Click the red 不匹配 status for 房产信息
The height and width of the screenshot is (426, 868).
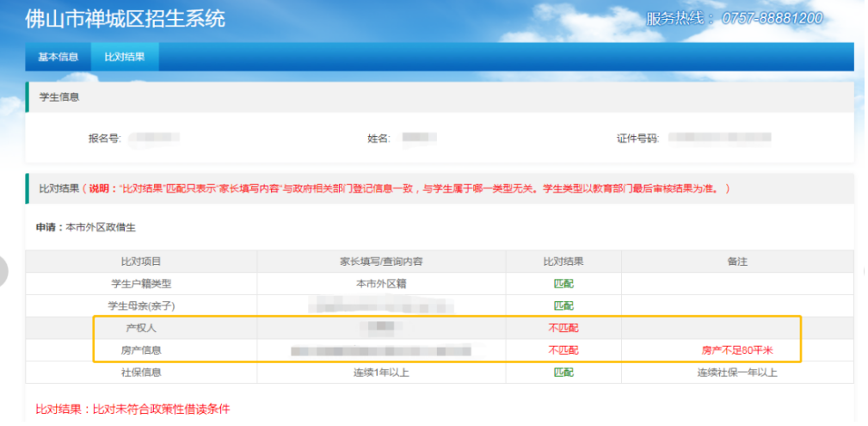(563, 350)
